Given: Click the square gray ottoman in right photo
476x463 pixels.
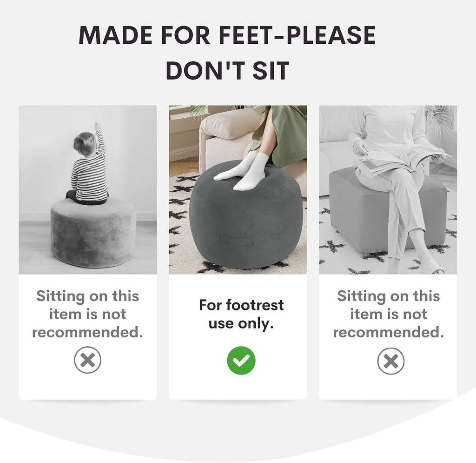Looking at the screenshot, I should [388, 211].
